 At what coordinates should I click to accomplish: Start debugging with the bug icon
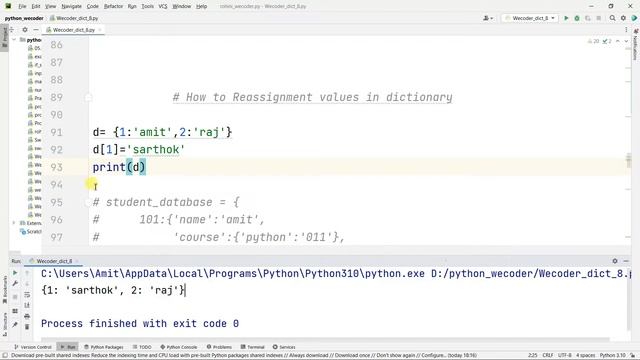click(577, 18)
